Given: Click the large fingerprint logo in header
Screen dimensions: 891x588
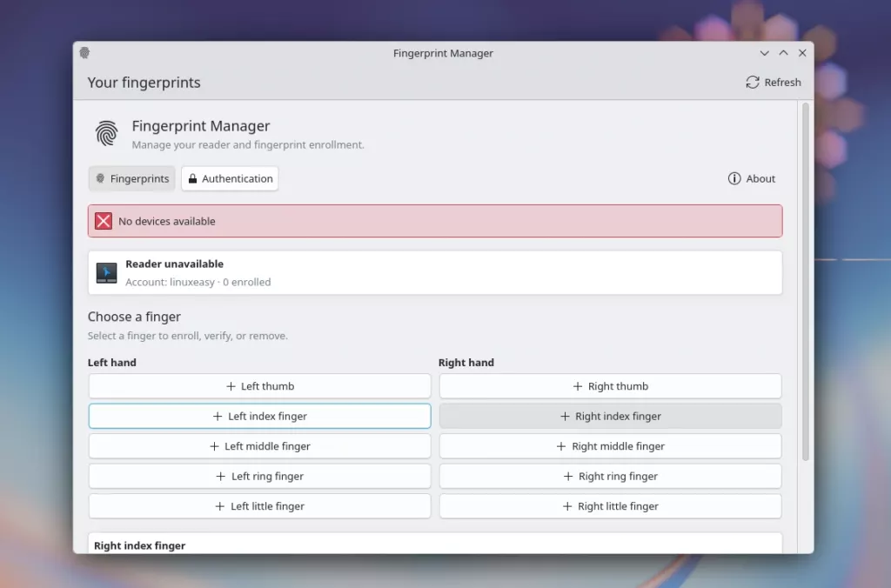Looking at the screenshot, I should pos(107,134).
